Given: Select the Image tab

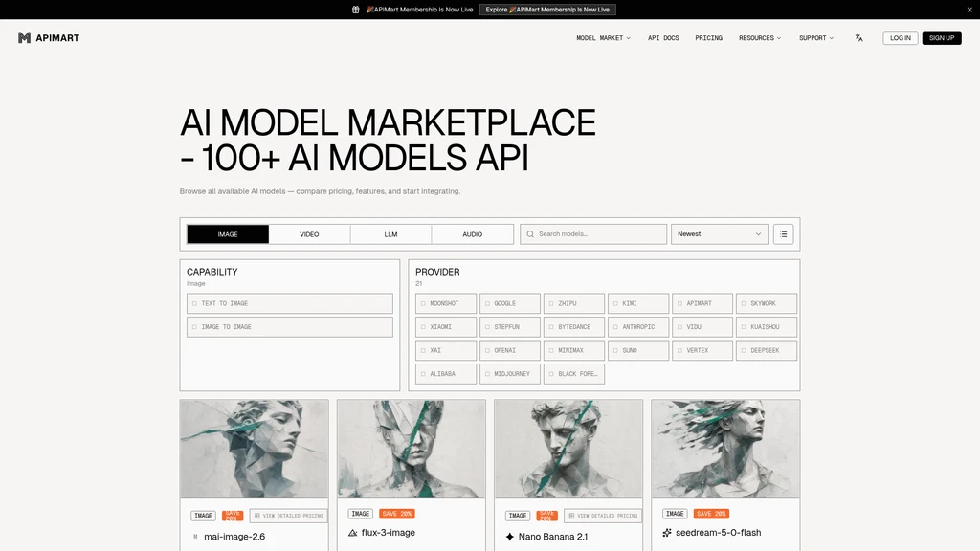Looking at the screenshot, I should [228, 234].
